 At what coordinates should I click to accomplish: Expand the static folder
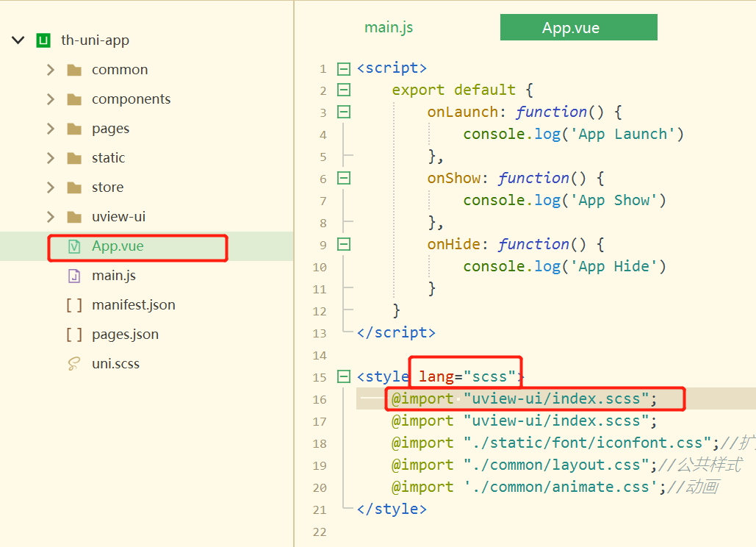coord(51,159)
